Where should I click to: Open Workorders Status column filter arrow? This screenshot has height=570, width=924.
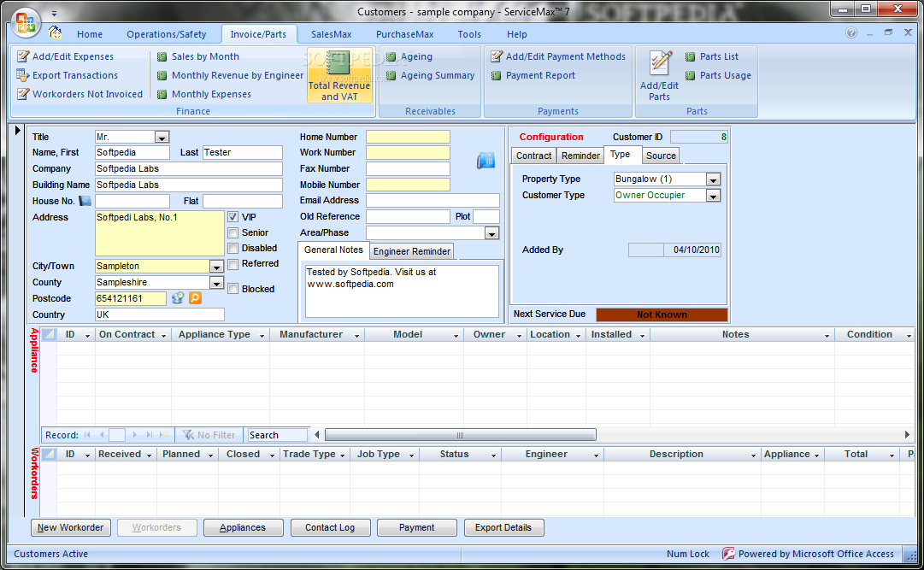tap(493, 455)
